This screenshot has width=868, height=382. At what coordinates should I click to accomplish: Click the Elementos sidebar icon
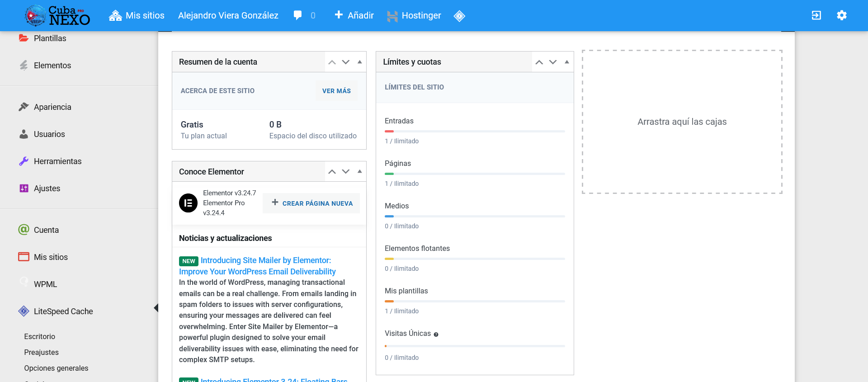point(24,65)
